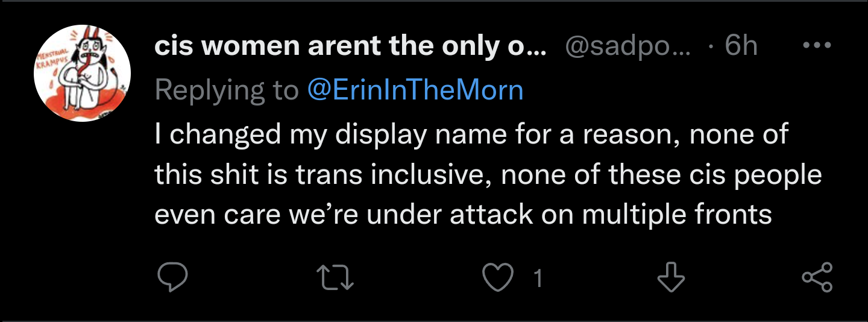Click the dot separator before the timestamp

pyautogui.click(x=711, y=46)
